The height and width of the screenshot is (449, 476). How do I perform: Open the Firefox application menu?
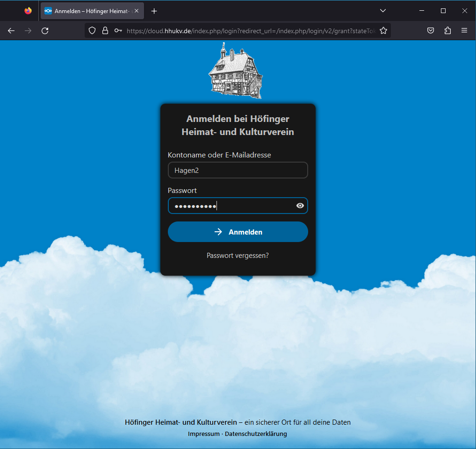464,30
